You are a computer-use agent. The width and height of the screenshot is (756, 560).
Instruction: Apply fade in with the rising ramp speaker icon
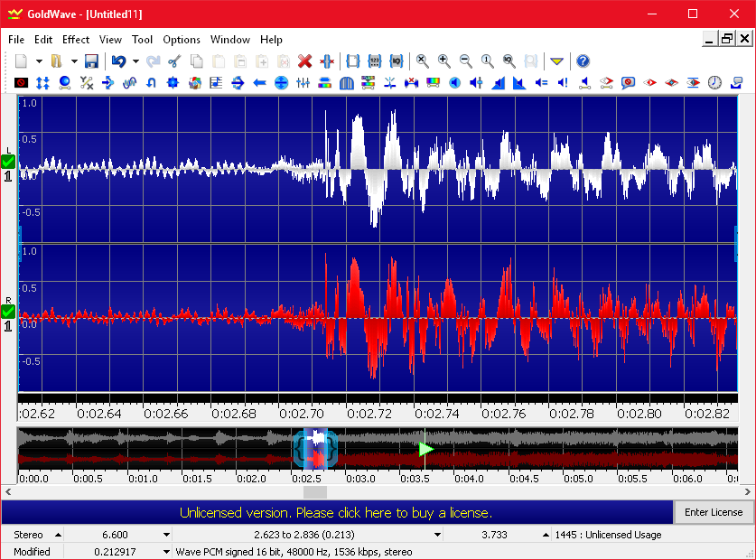pyautogui.click(x=498, y=83)
